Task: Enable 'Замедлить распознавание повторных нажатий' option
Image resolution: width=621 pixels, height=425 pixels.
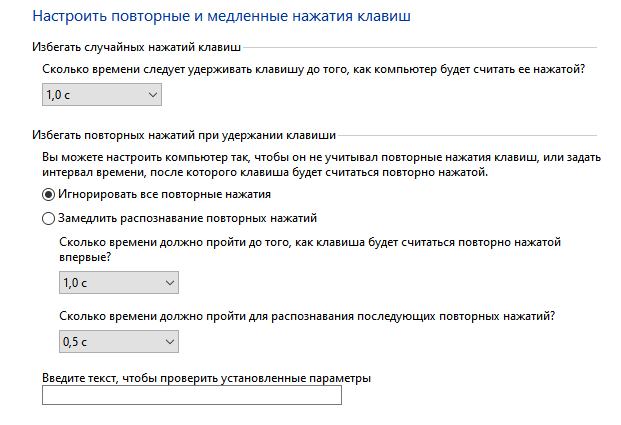Action: tap(48, 218)
